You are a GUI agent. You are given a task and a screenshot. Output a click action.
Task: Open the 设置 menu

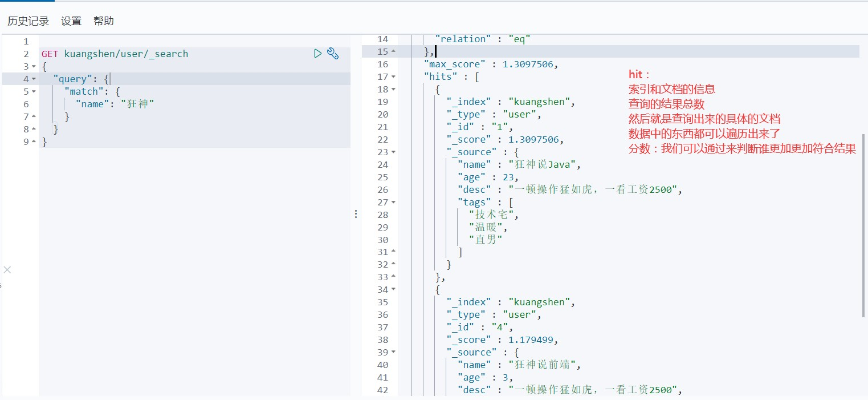coord(71,21)
